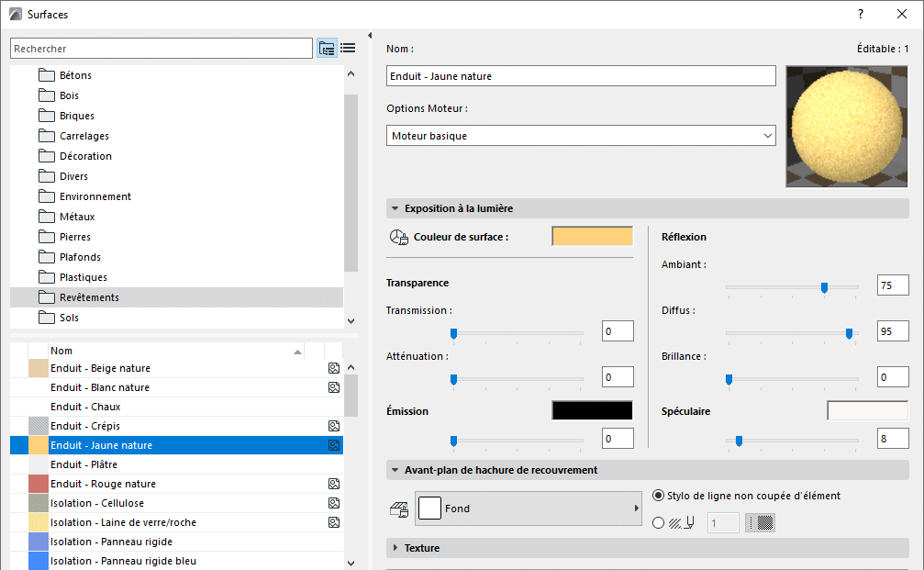Open the Revêtements folder
Viewport: 924px width, 570px height.
point(89,297)
